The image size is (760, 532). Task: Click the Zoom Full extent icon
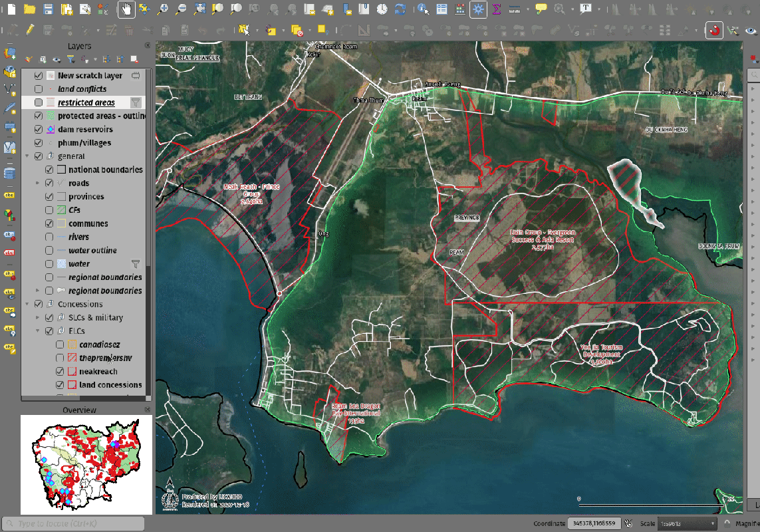coord(200,9)
